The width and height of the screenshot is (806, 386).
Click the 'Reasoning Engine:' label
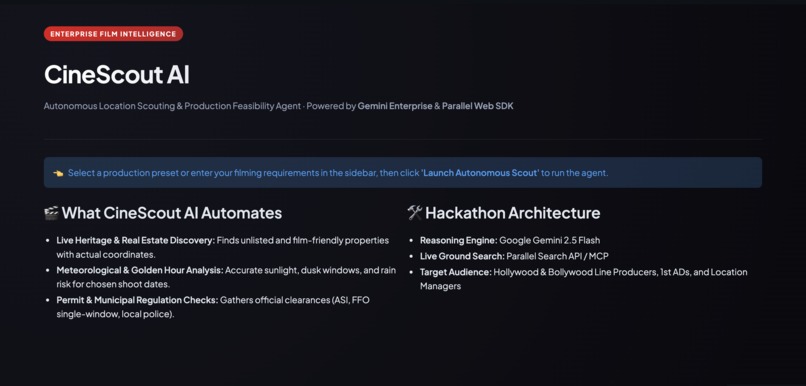point(459,240)
